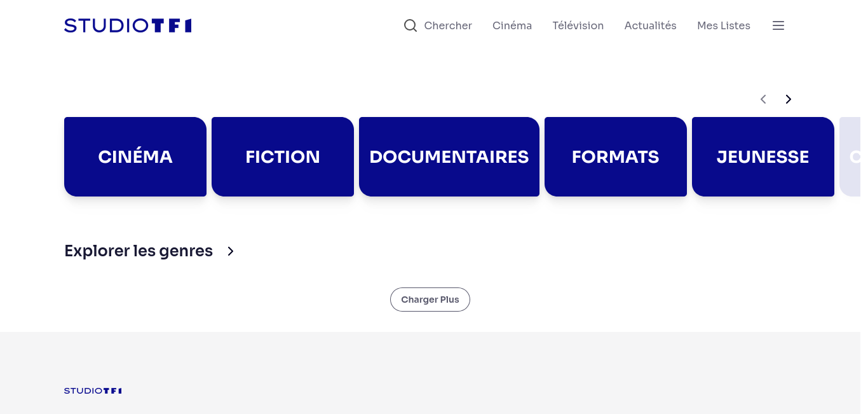Click the Studio TF1 footer logo
This screenshot has height=414, width=868.
pyautogui.click(x=93, y=390)
